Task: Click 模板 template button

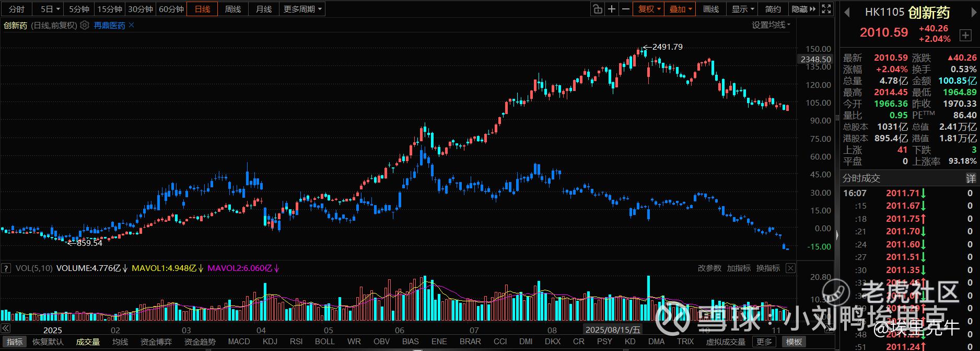Action: pyautogui.click(x=794, y=342)
